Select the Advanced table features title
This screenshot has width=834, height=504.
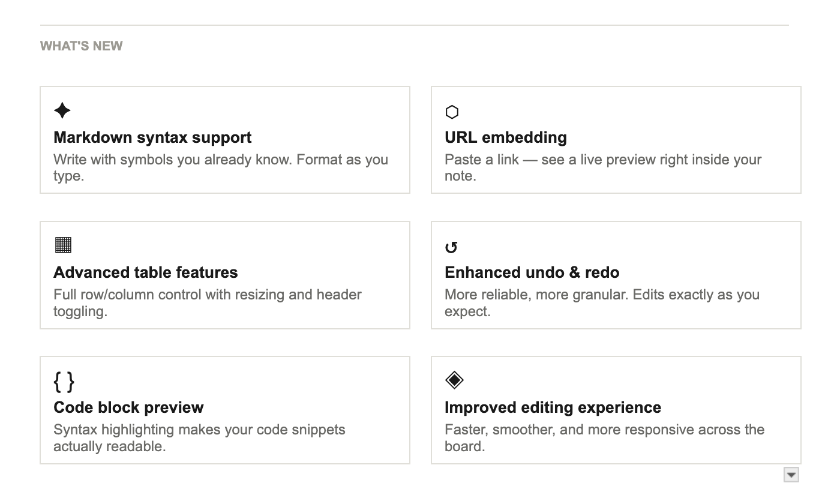tap(146, 272)
